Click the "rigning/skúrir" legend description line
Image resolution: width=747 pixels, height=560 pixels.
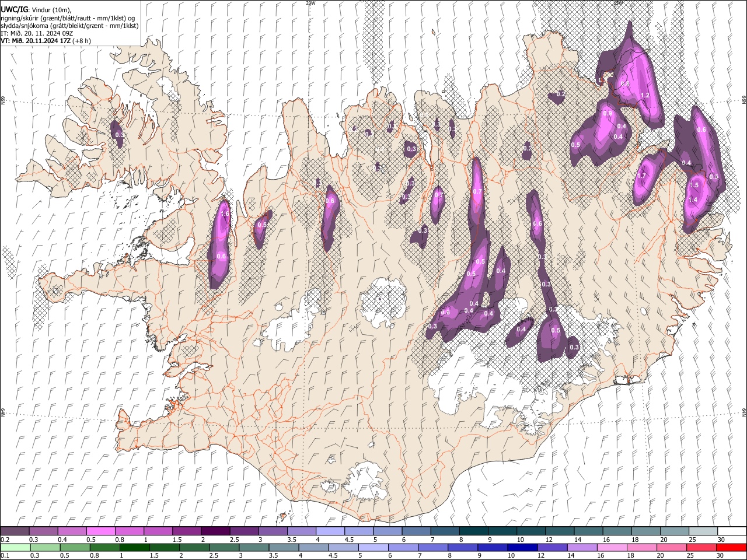68,17
